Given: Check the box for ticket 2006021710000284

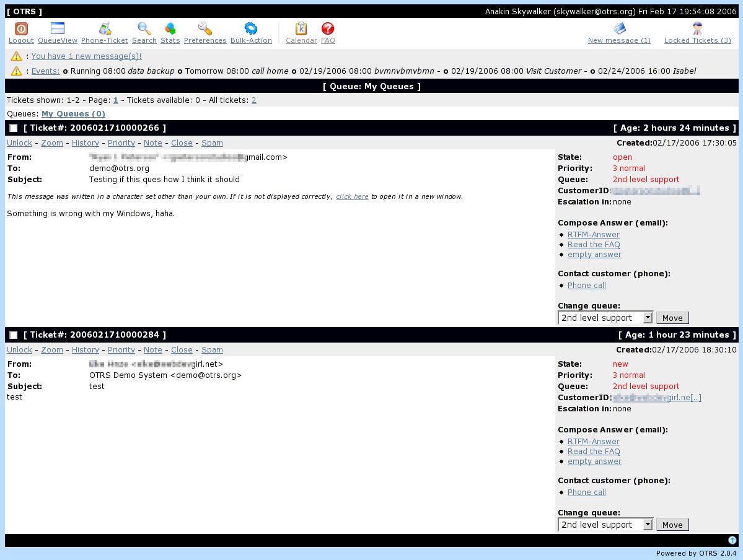Looking at the screenshot, I should [14, 335].
